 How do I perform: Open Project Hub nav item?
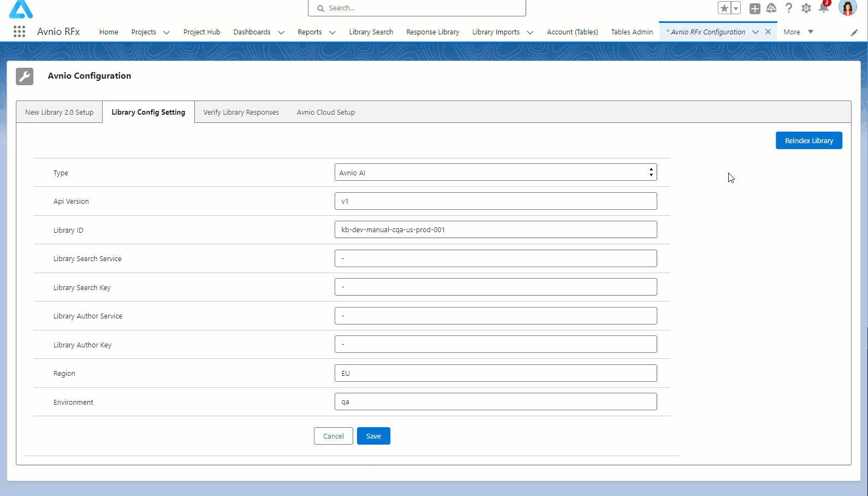coord(202,32)
